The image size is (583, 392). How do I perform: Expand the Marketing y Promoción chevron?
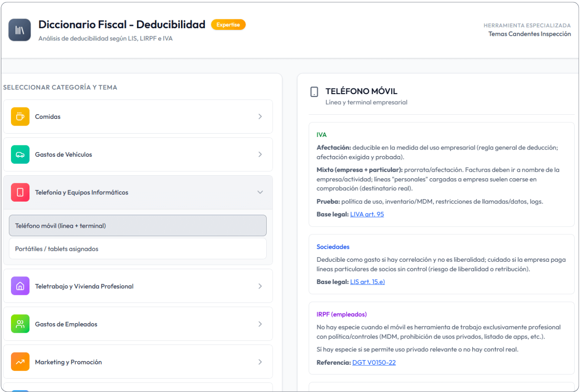point(260,362)
